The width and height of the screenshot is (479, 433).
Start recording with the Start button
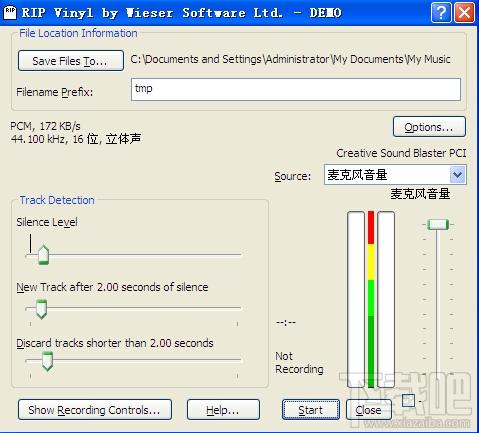[311, 410]
